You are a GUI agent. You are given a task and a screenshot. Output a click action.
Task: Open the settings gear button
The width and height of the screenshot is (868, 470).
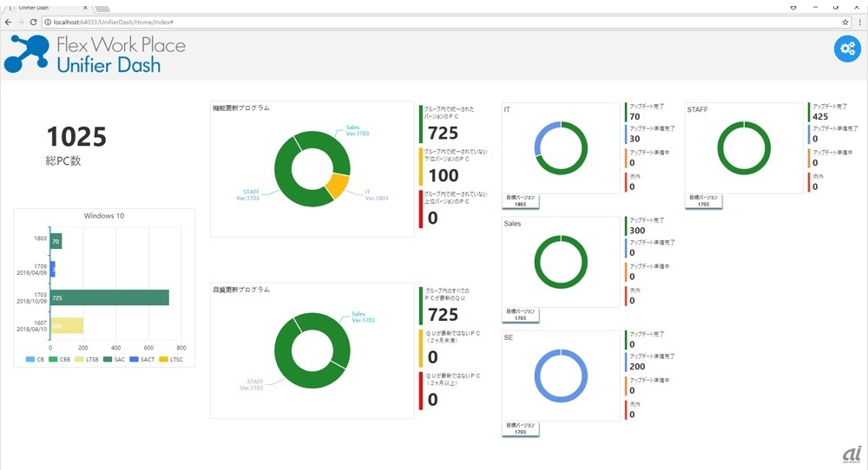click(x=846, y=49)
